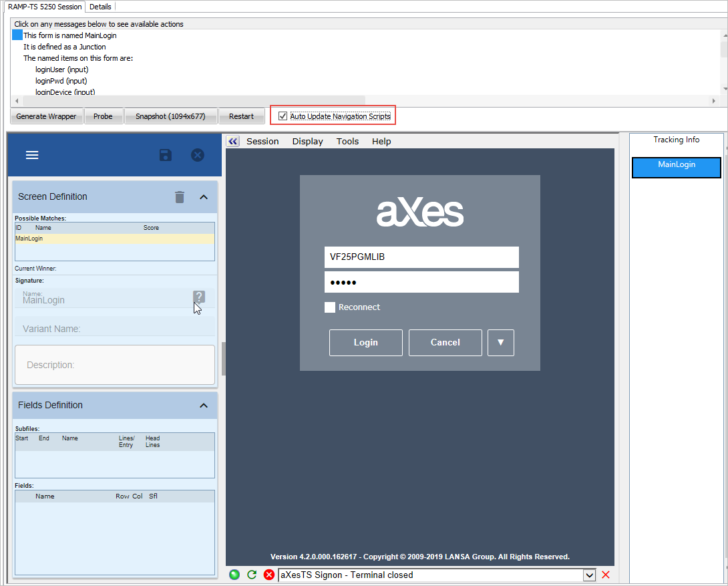Click the Description text box
Screen dimensions: 728x586
pyautogui.click(x=115, y=365)
